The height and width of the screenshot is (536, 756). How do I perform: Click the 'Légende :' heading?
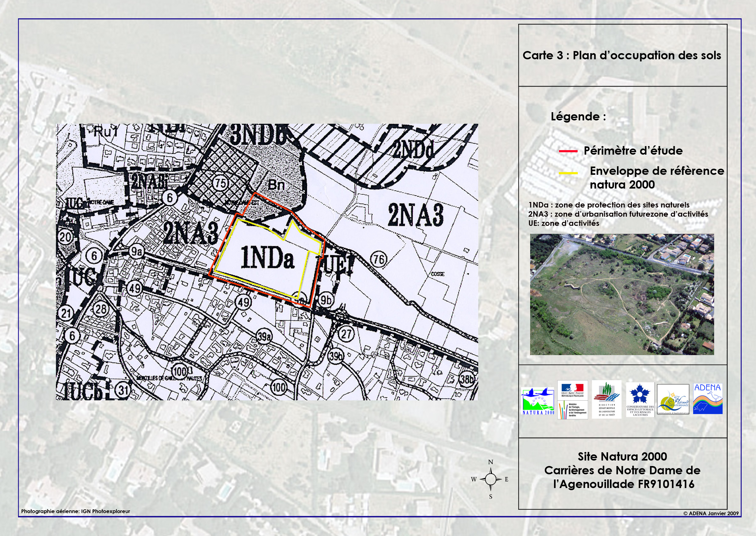point(578,116)
